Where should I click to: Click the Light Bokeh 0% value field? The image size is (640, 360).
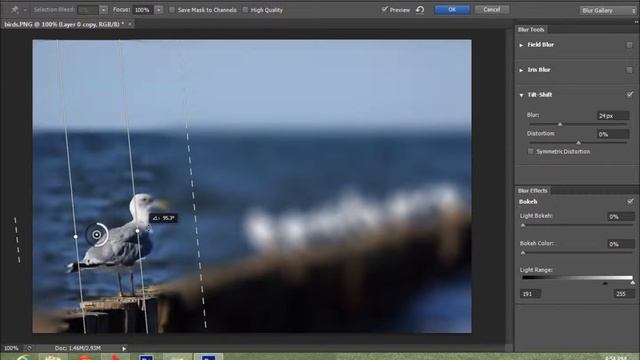point(620,217)
